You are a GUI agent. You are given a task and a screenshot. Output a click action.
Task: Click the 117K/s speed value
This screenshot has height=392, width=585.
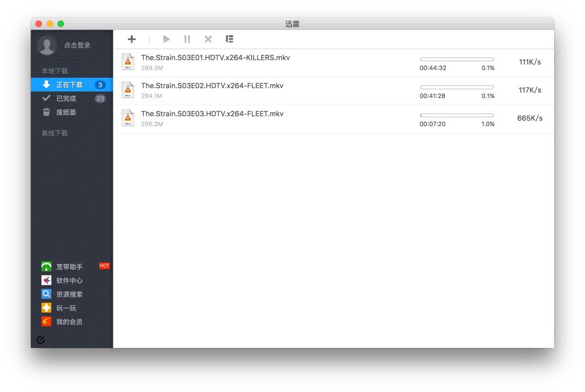click(x=530, y=90)
